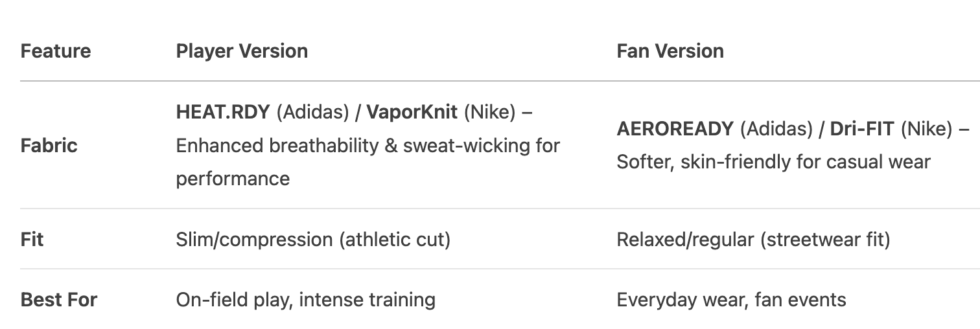980x329 pixels.
Task: Click the On-field play, intense training cell
Action: pyautogui.click(x=305, y=300)
